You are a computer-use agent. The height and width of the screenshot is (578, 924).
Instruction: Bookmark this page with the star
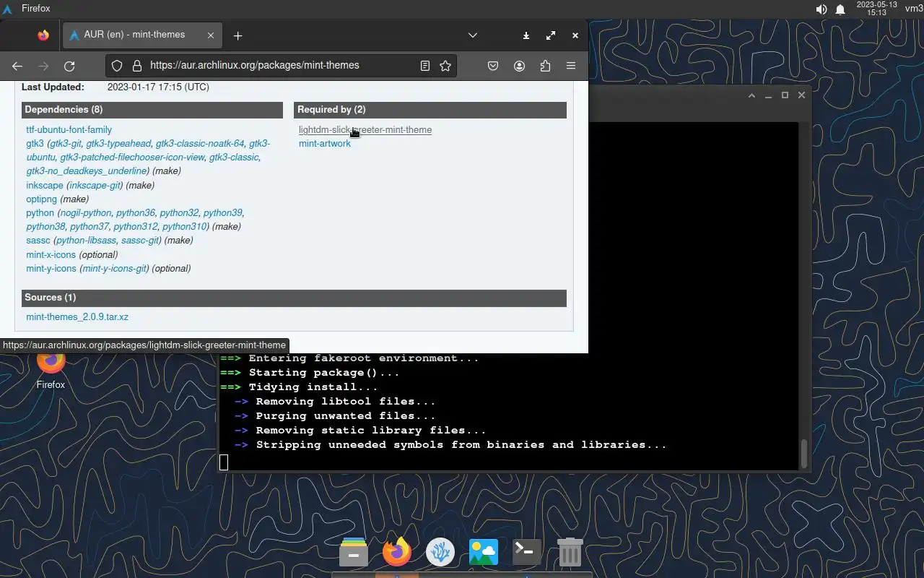click(x=445, y=66)
